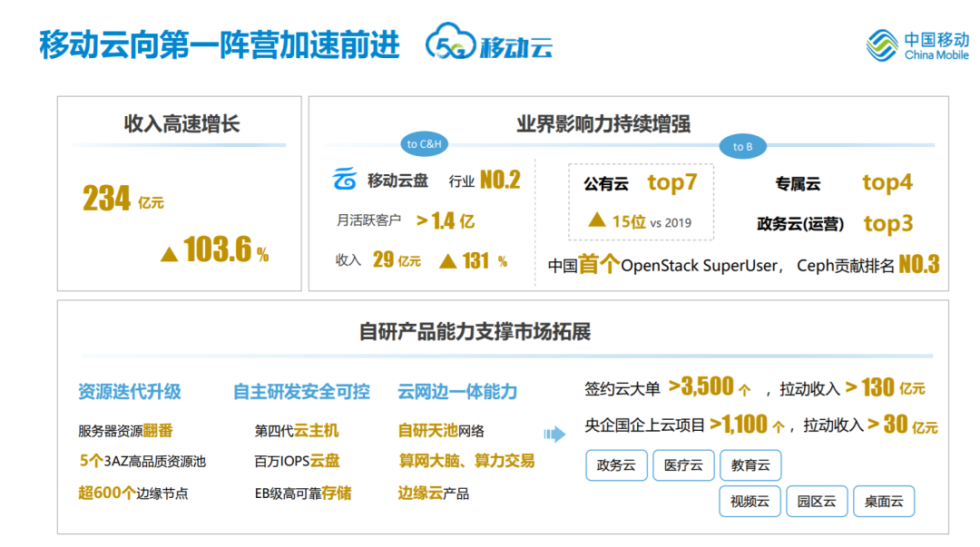Click 月活跃客户 >1.4 亿 text
The image size is (980, 547).
pyautogui.click(x=405, y=220)
